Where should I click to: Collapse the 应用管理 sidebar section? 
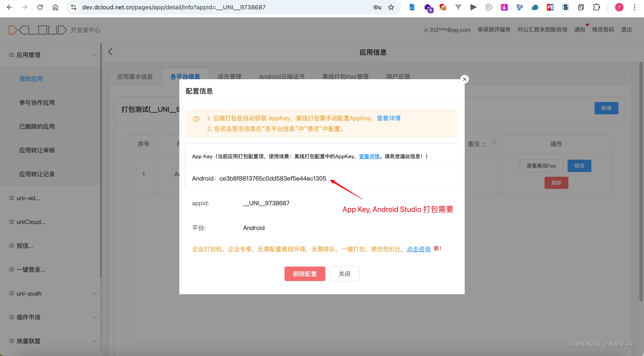pos(95,55)
